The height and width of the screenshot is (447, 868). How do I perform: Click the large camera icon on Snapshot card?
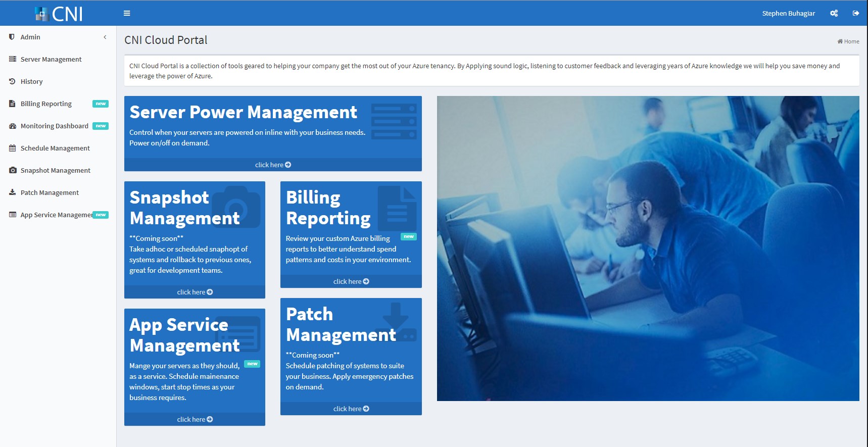[x=236, y=207]
